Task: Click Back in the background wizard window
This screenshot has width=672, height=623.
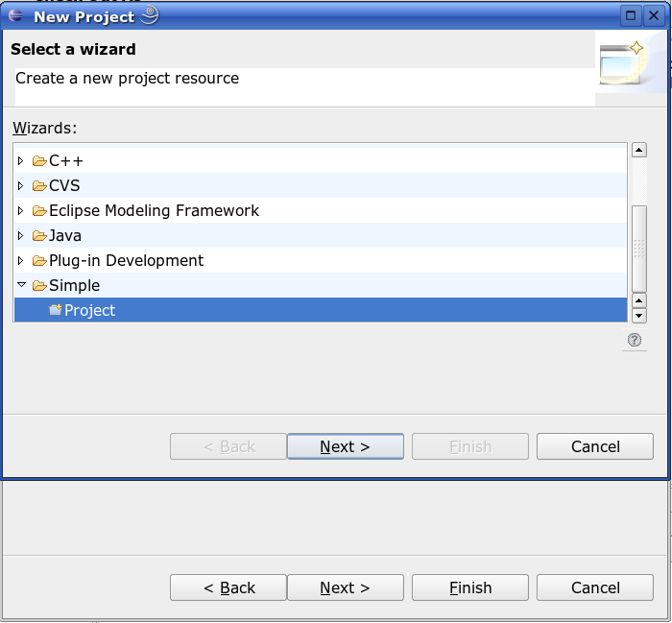Action: (x=228, y=587)
